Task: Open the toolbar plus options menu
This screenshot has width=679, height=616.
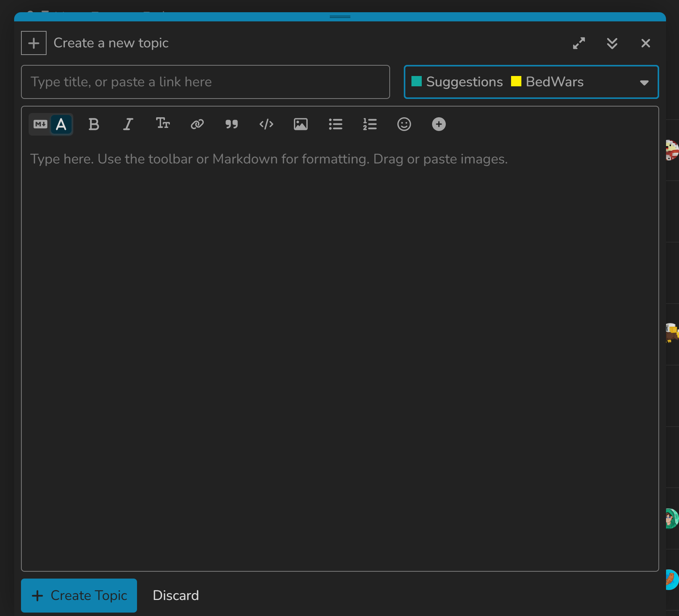Action: (x=439, y=124)
